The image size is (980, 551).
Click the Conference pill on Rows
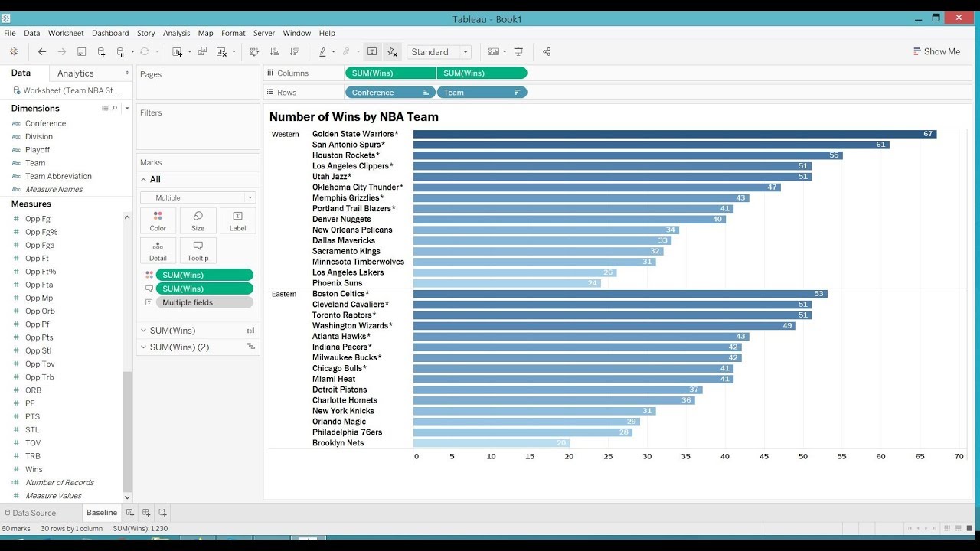click(390, 93)
